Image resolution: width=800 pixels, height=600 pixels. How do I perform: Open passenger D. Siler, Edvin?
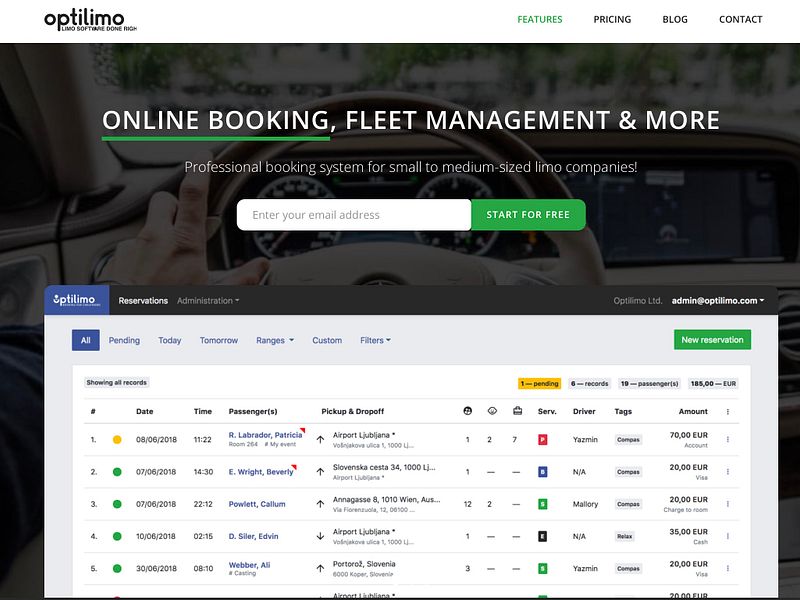[253, 536]
